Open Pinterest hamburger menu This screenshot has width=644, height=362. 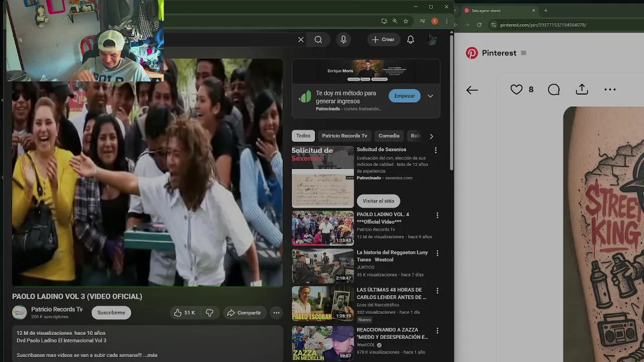click(523, 53)
